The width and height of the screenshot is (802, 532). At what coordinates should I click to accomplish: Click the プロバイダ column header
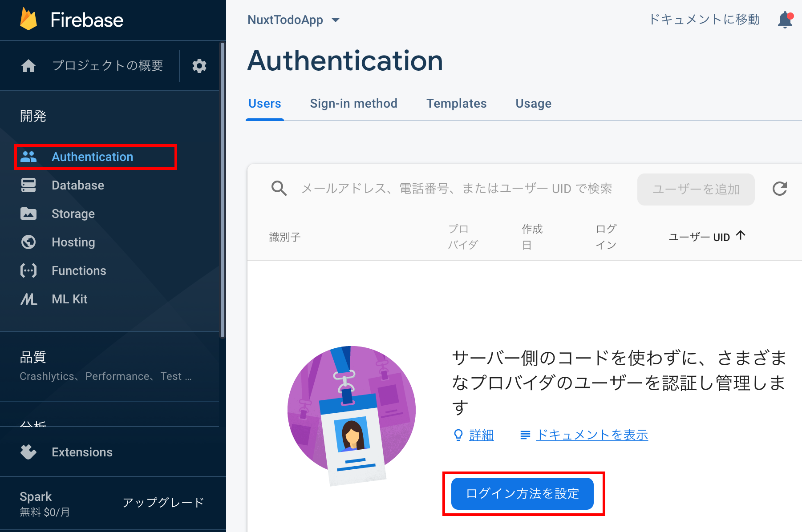pos(463,237)
